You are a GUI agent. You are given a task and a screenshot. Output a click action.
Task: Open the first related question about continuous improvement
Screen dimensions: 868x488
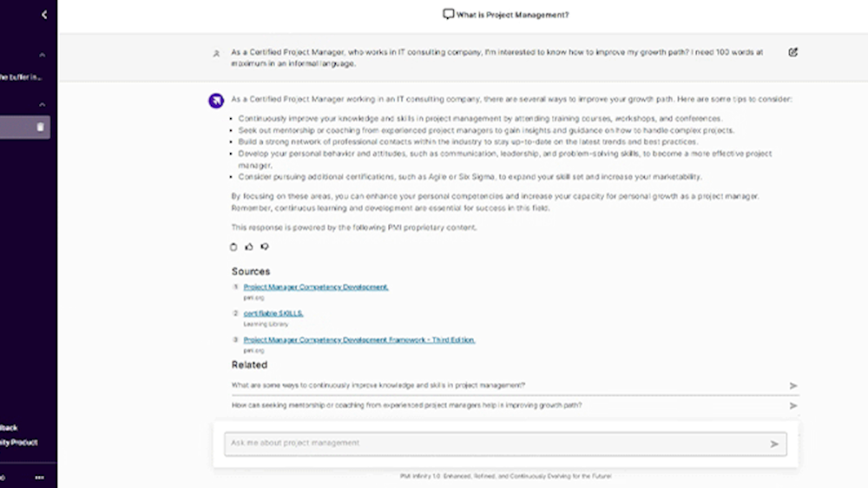(x=378, y=385)
